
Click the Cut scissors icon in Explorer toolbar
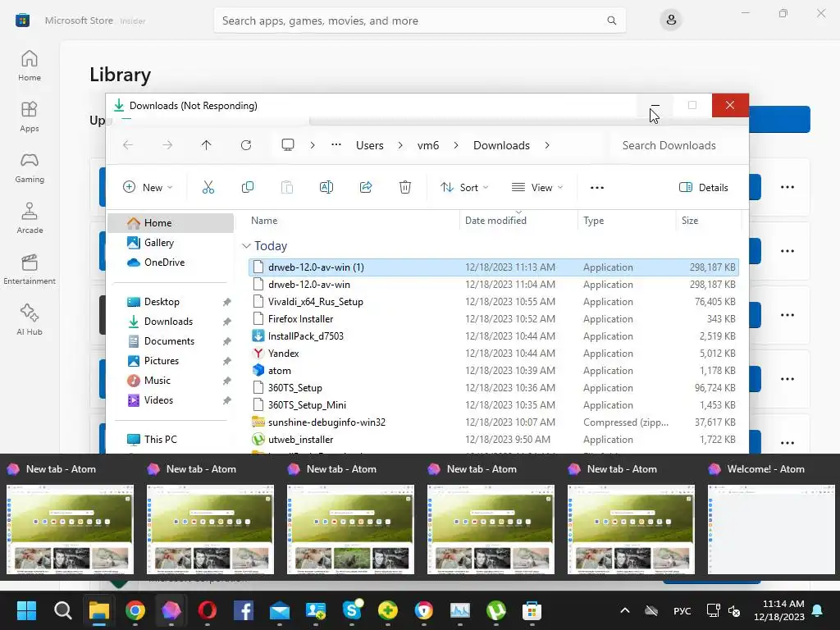click(x=208, y=187)
